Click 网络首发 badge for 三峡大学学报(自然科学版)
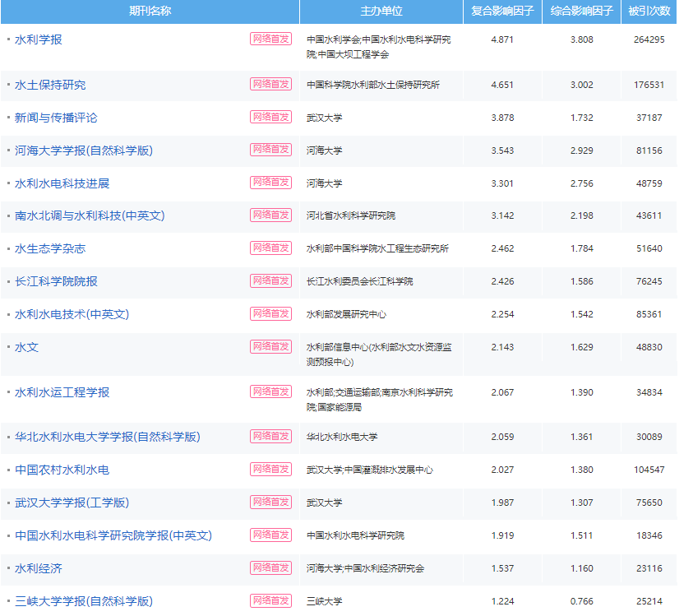 [x=271, y=600]
